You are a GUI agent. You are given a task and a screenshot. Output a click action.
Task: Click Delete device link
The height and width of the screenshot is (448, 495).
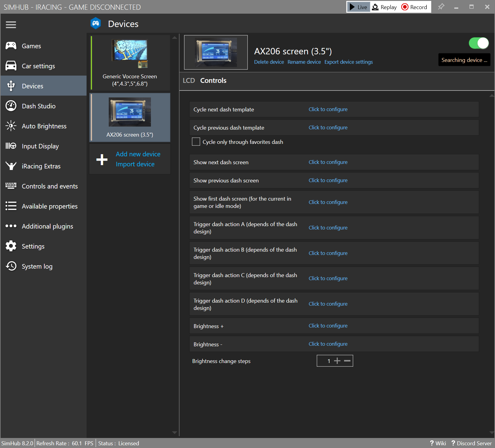click(269, 62)
